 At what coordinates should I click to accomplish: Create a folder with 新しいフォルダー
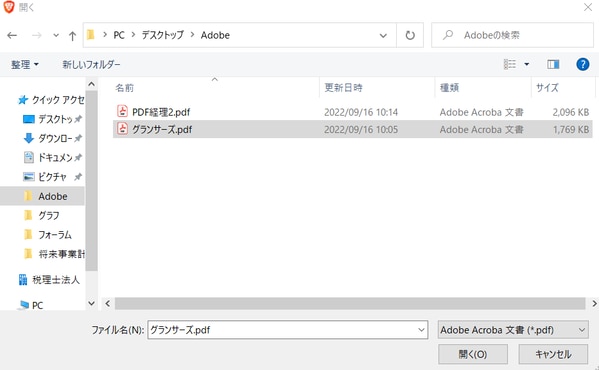coord(91,65)
